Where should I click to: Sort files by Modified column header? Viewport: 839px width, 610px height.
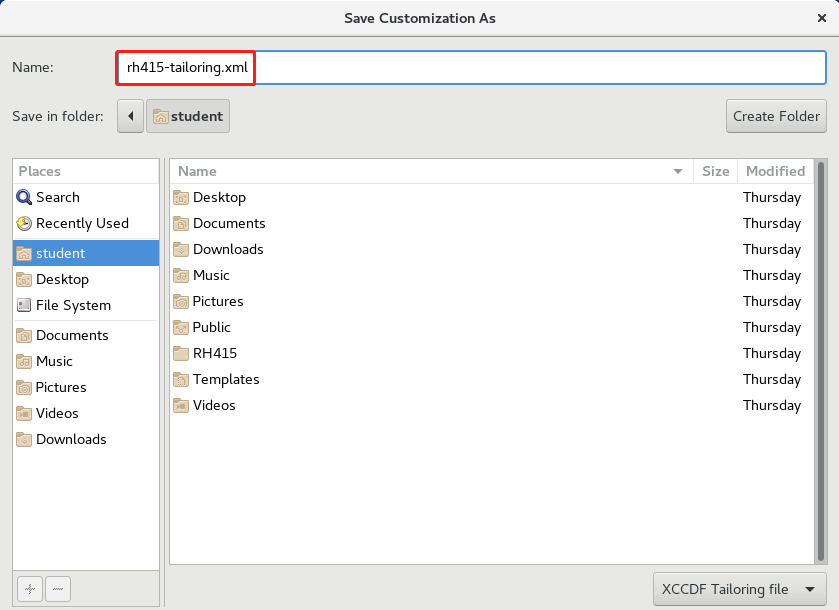coord(774,171)
